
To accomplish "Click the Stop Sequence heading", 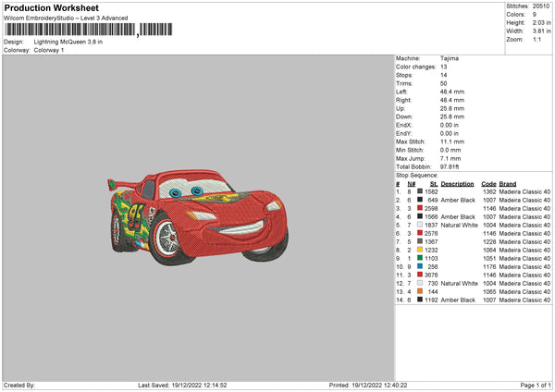I will [417, 174].
